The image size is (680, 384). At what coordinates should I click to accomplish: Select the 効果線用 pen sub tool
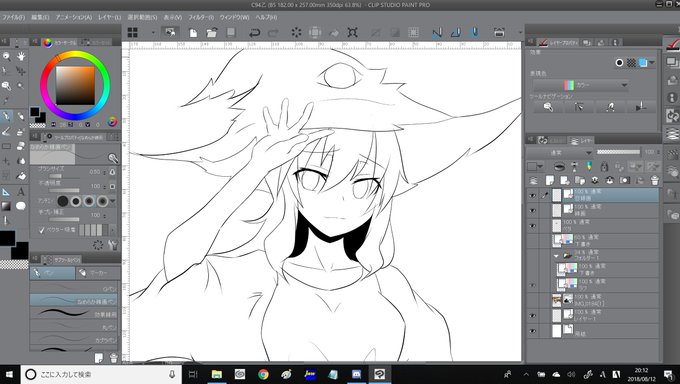click(x=74, y=313)
